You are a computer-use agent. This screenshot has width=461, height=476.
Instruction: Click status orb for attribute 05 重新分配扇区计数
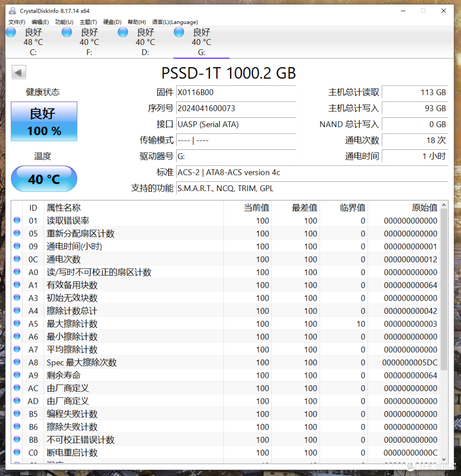17,233
